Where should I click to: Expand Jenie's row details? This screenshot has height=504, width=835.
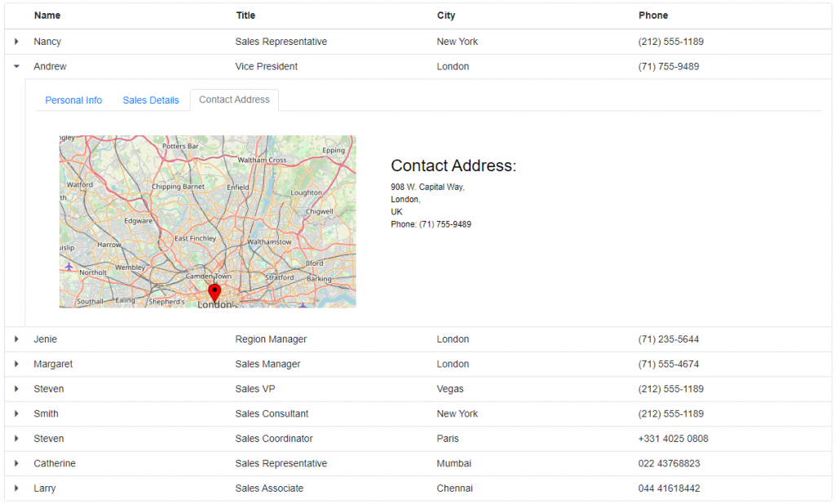[16, 338]
